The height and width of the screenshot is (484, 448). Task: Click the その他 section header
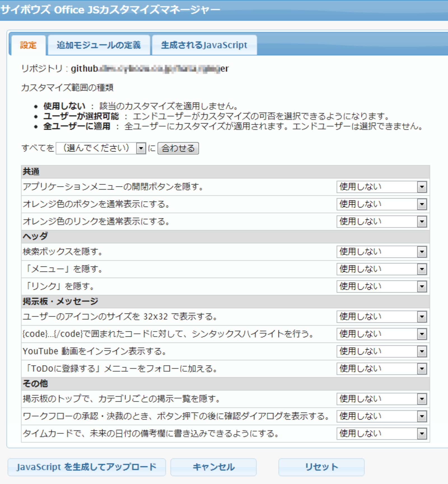(x=225, y=384)
